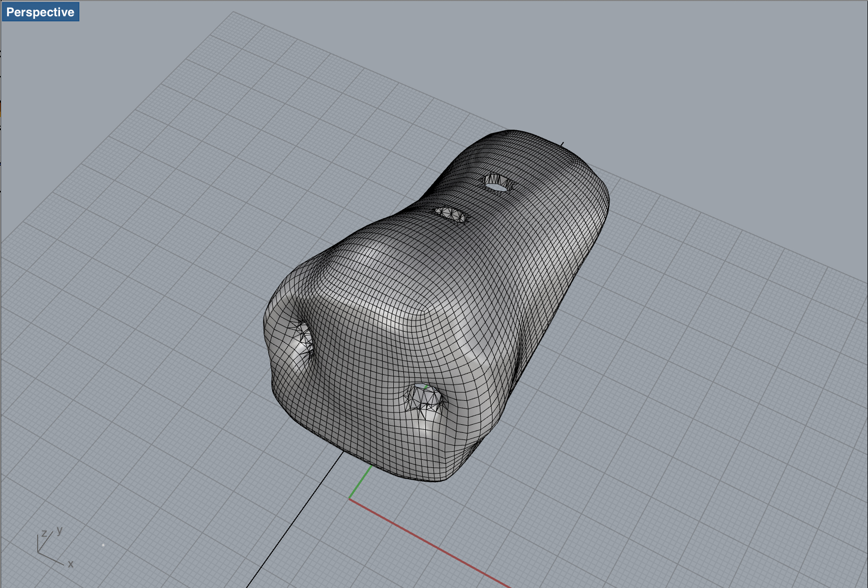
Task: Open the Perspective viewport title menu
Action: point(40,12)
